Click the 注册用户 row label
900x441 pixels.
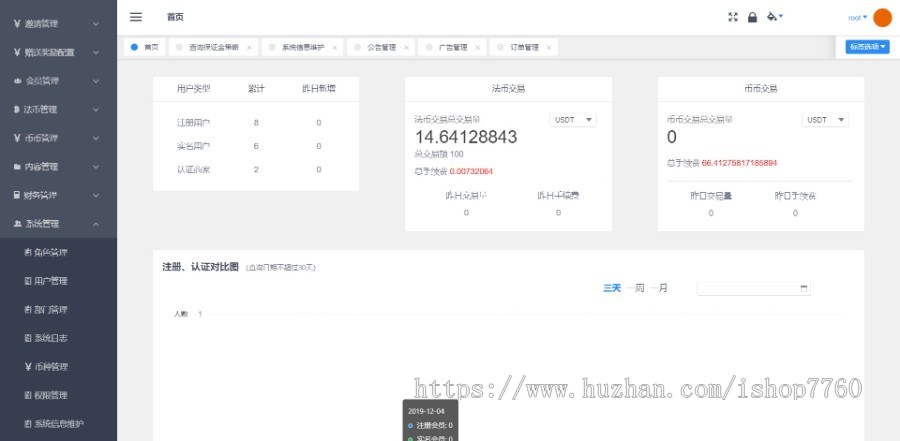(193, 123)
